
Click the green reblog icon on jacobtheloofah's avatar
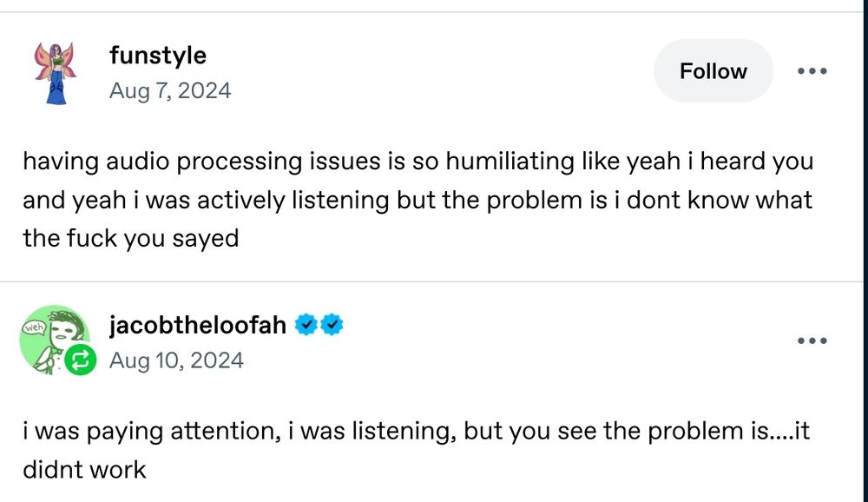click(80, 359)
